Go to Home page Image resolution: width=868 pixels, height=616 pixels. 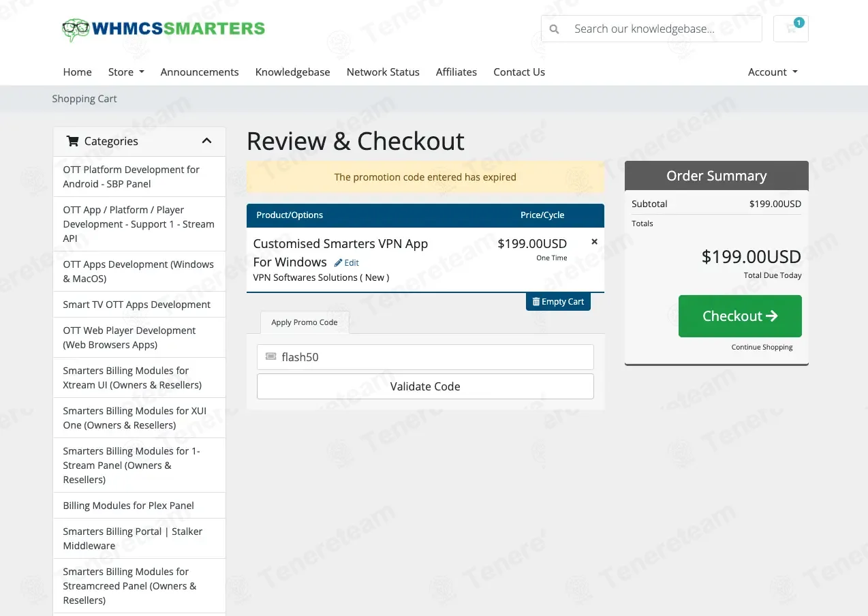[77, 72]
